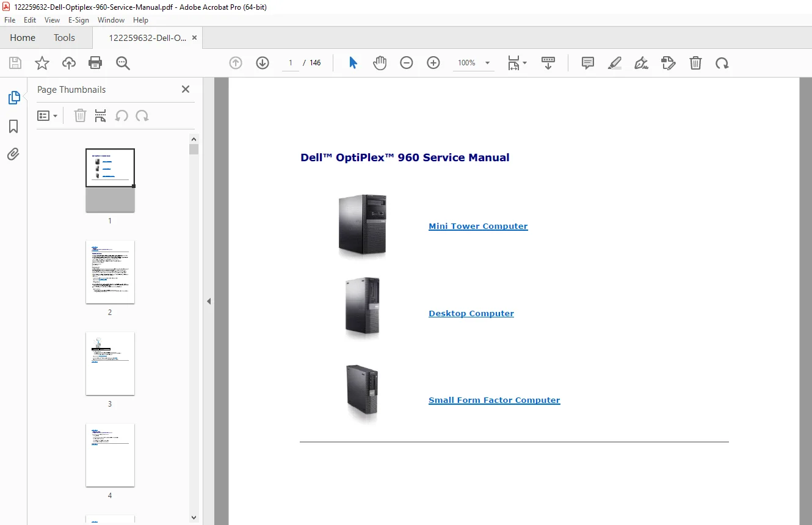Click the thumbnails panel delete pages icon
Screen dimensions: 812x525
[x=80, y=116]
